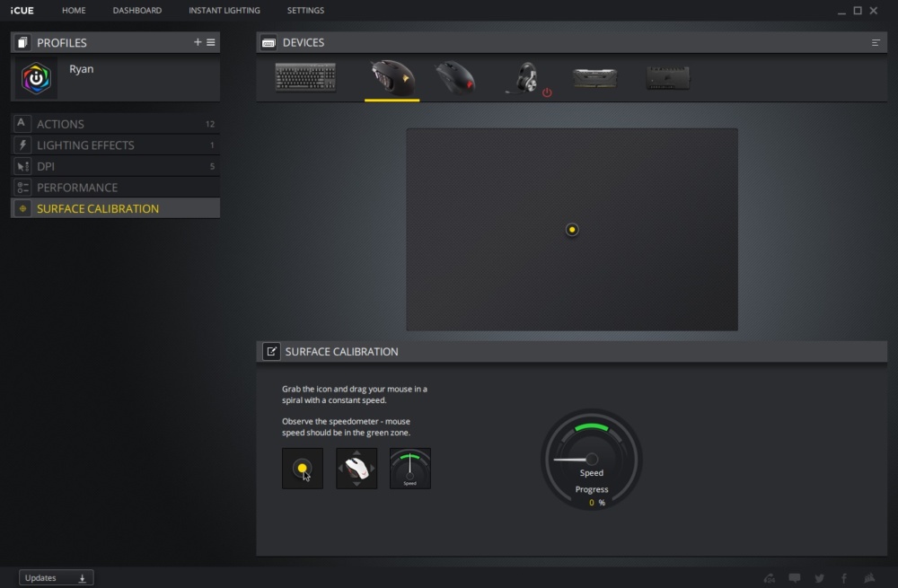898x588 pixels.
Task: Select the headset device
Action: [523, 77]
